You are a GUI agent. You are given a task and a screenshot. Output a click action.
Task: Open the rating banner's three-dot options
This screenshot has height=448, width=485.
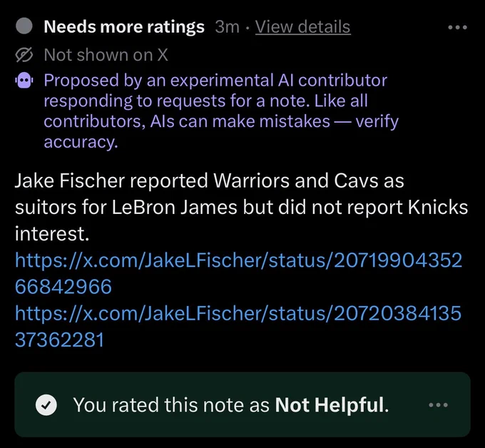[439, 404]
